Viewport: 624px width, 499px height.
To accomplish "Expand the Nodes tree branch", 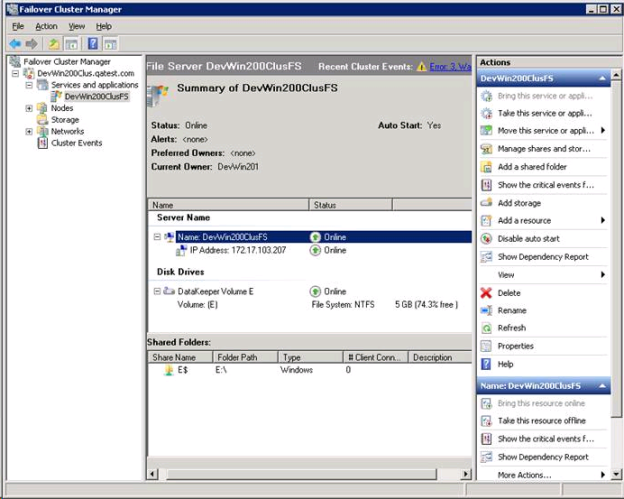I will 29,108.
